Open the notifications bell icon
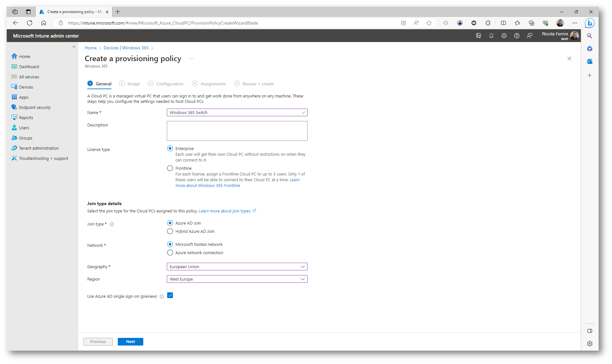 pos(491,36)
